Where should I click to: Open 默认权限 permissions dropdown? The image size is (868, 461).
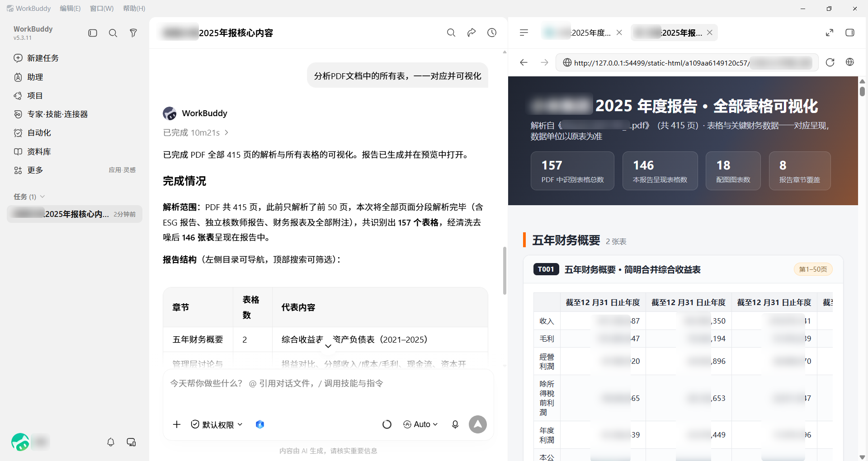pyautogui.click(x=217, y=424)
